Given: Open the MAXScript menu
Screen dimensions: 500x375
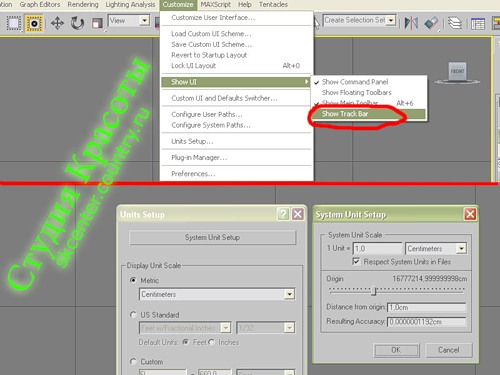Looking at the screenshot, I should tap(215, 5).
